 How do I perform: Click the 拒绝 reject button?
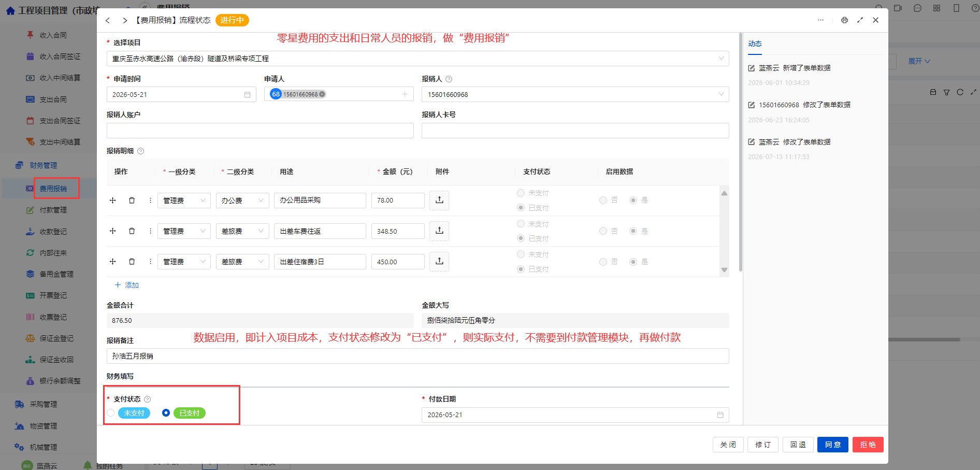pyautogui.click(x=868, y=445)
